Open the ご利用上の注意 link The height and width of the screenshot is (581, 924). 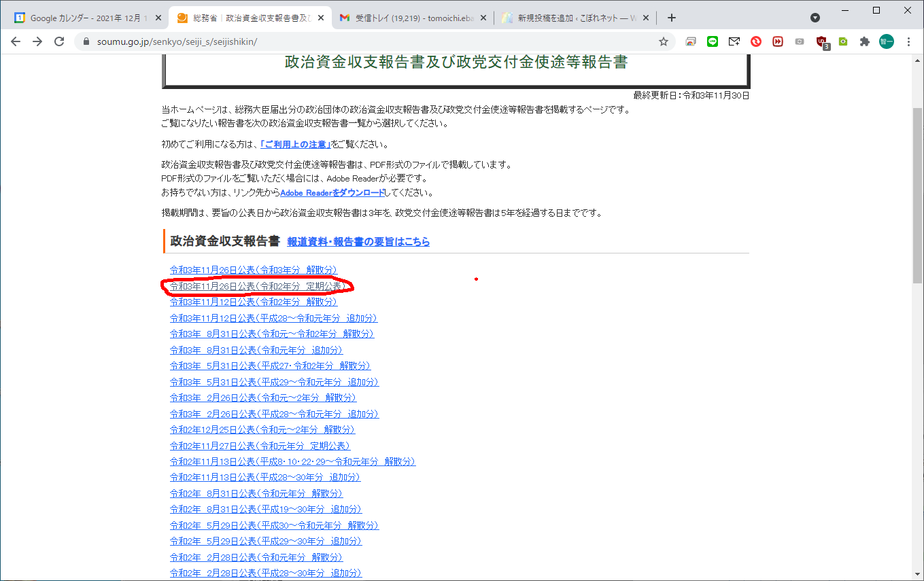295,145
